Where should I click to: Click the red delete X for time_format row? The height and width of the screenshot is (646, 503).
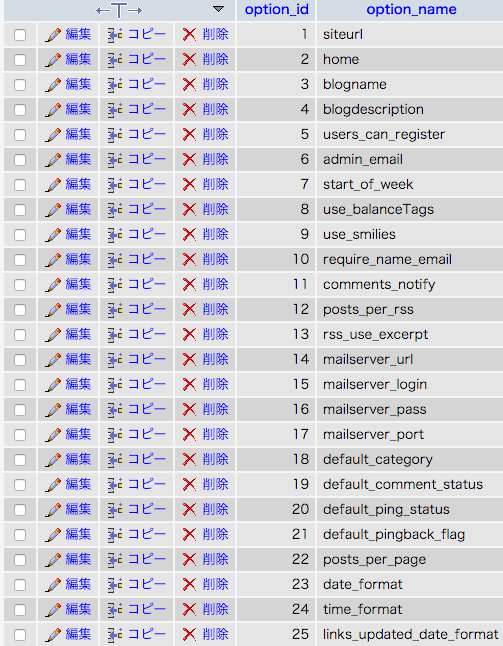pos(189,610)
